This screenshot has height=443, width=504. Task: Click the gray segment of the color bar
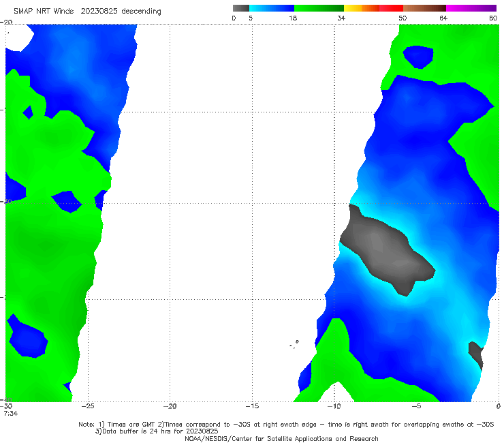241,8
